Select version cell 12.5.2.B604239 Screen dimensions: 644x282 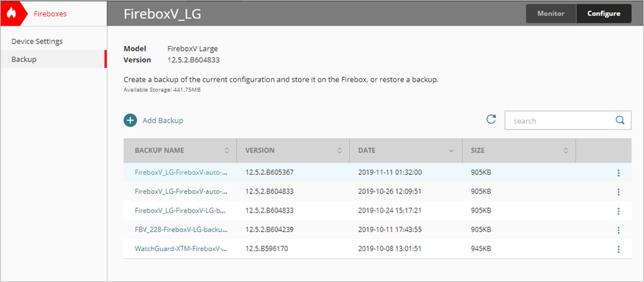click(269, 229)
